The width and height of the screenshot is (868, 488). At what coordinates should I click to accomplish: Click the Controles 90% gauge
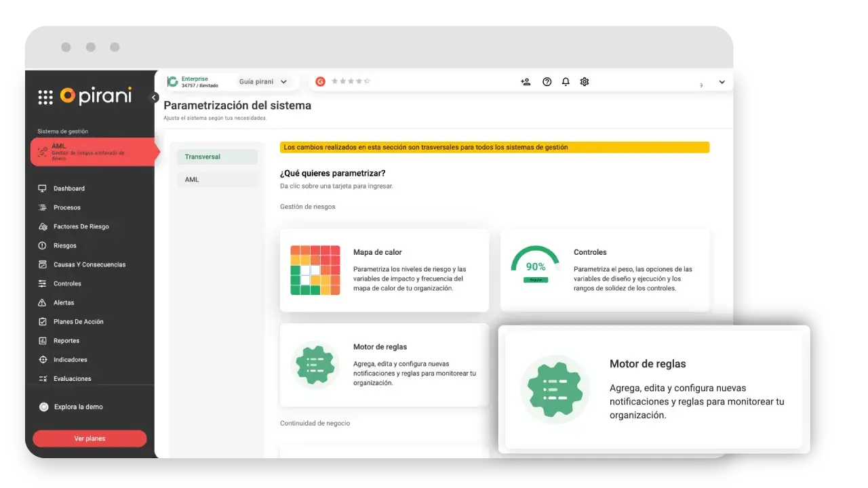point(536,264)
